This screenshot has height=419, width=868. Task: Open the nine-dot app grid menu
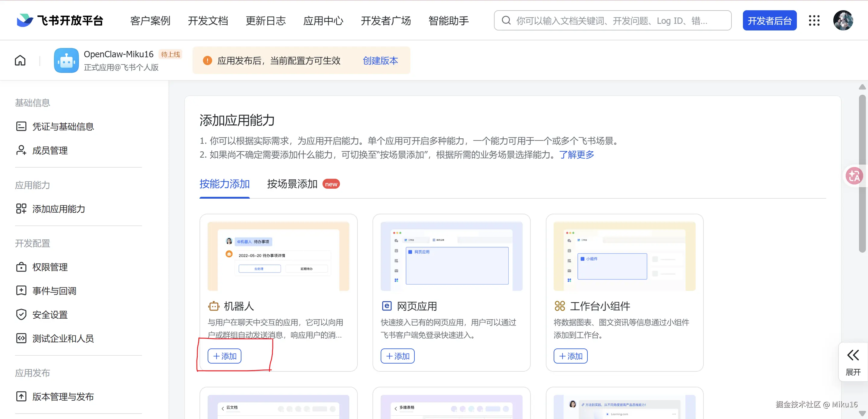click(814, 20)
